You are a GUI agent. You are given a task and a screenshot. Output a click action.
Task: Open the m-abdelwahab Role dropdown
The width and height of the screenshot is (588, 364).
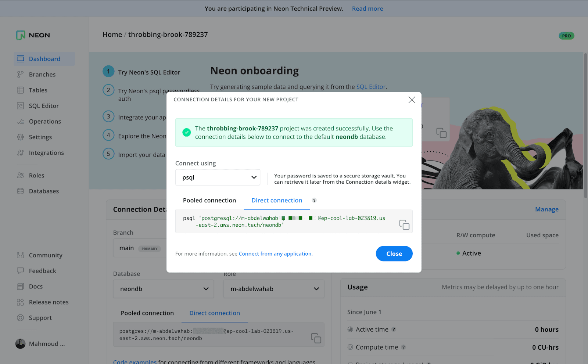tap(274, 289)
